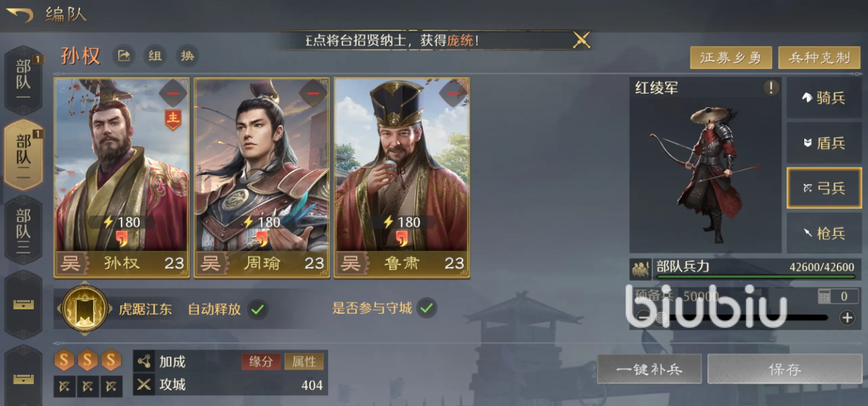Remove 鲁肃 with the red minus icon
This screenshot has height=406, width=868.
click(454, 93)
